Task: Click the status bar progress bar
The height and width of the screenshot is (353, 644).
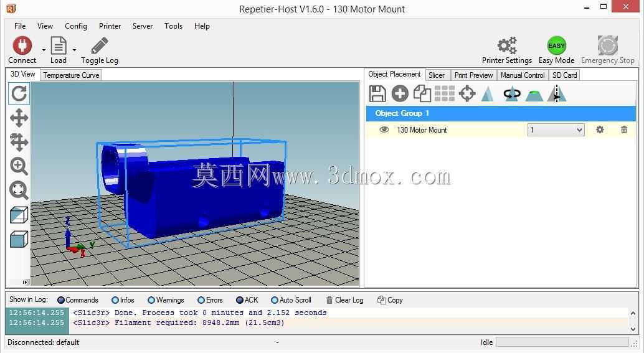Action: coord(562,342)
